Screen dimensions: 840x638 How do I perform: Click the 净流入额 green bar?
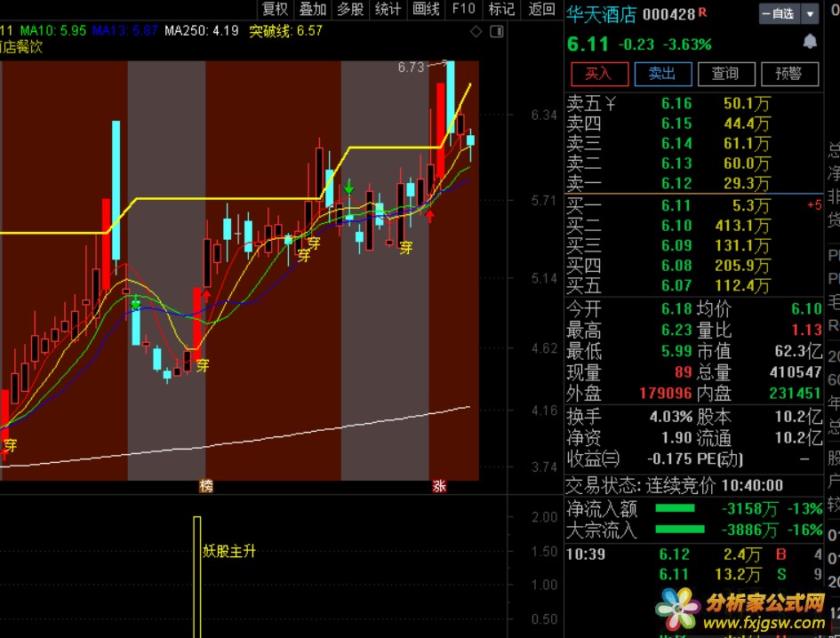pos(675,508)
